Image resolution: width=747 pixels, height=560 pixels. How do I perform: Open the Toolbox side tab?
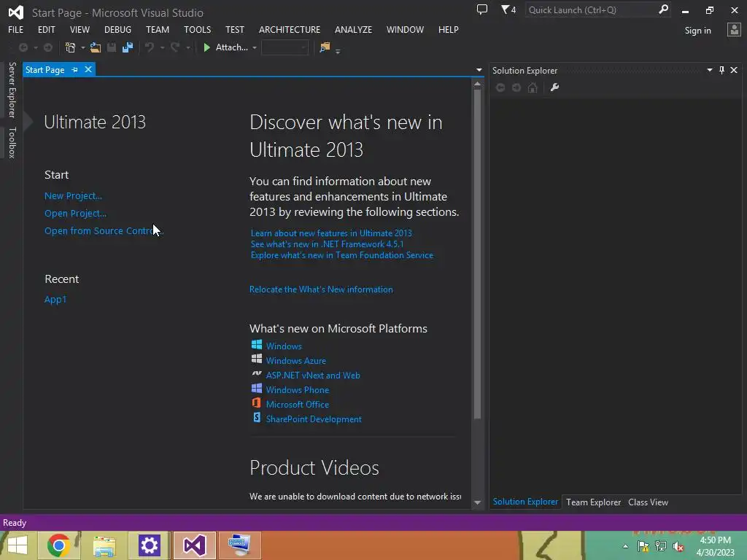12,142
